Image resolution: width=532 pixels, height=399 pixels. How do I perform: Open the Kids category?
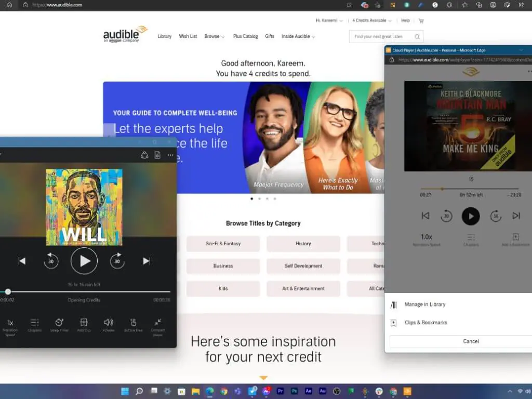223,288
